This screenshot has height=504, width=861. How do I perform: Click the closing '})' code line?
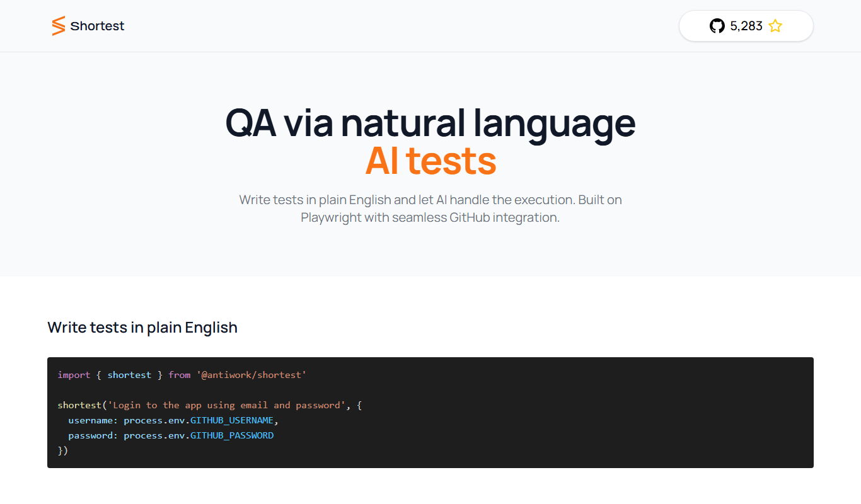62,450
